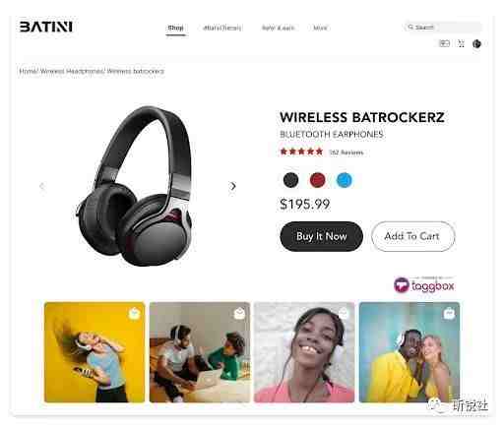The height and width of the screenshot is (428, 504).
Task: Click the magnifier icon in search bar
Action: (x=410, y=27)
